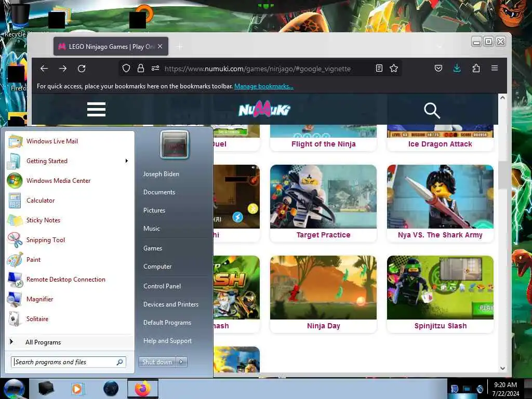Start Solitaire game
Image resolution: width=532 pixels, height=399 pixels.
point(70,319)
